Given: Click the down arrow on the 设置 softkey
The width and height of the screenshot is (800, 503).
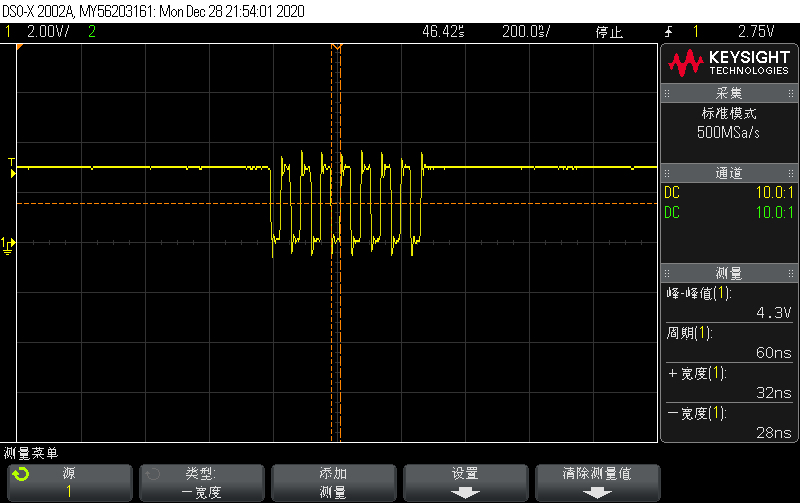Looking at the screenshot, I should click(x=465, y=493).
